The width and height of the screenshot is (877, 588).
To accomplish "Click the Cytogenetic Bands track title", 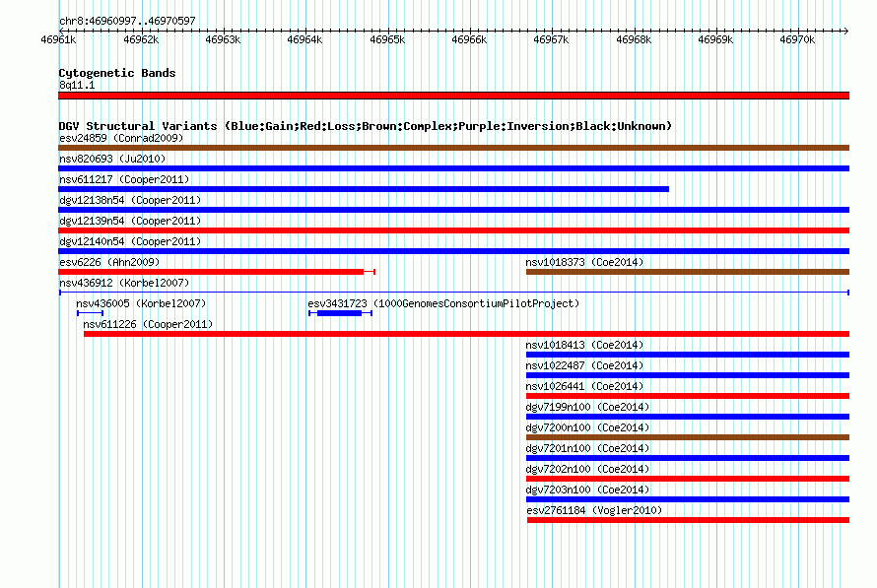I will [117, 73].
